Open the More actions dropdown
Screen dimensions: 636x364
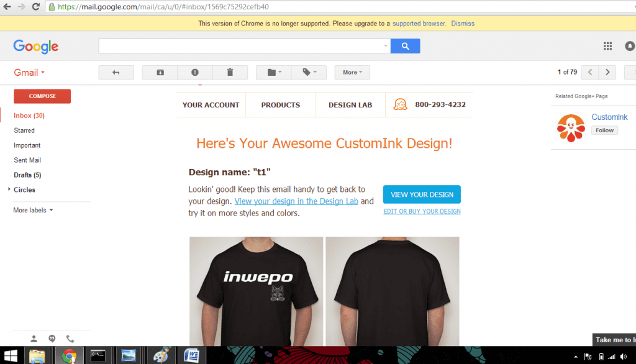352,72
